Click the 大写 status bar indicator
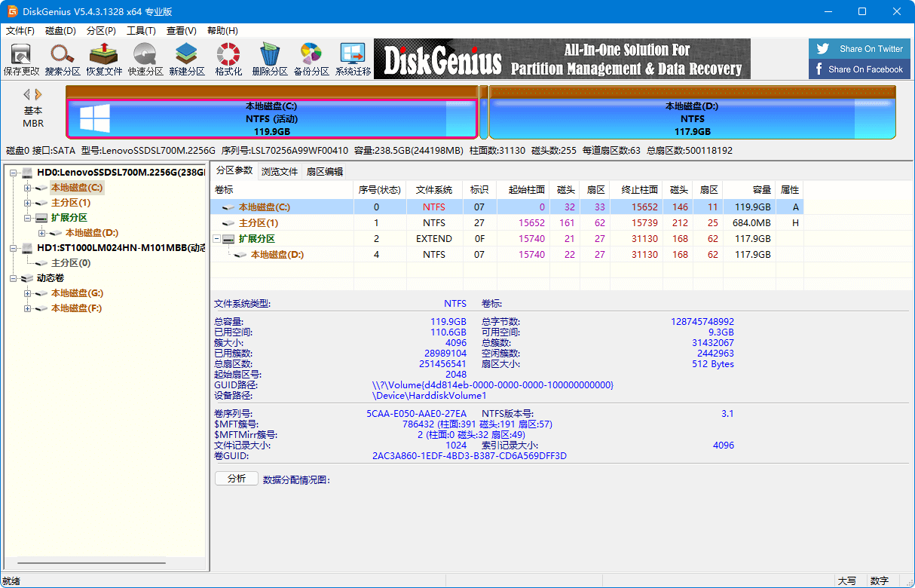915x588 pixels. click(847, 581)
